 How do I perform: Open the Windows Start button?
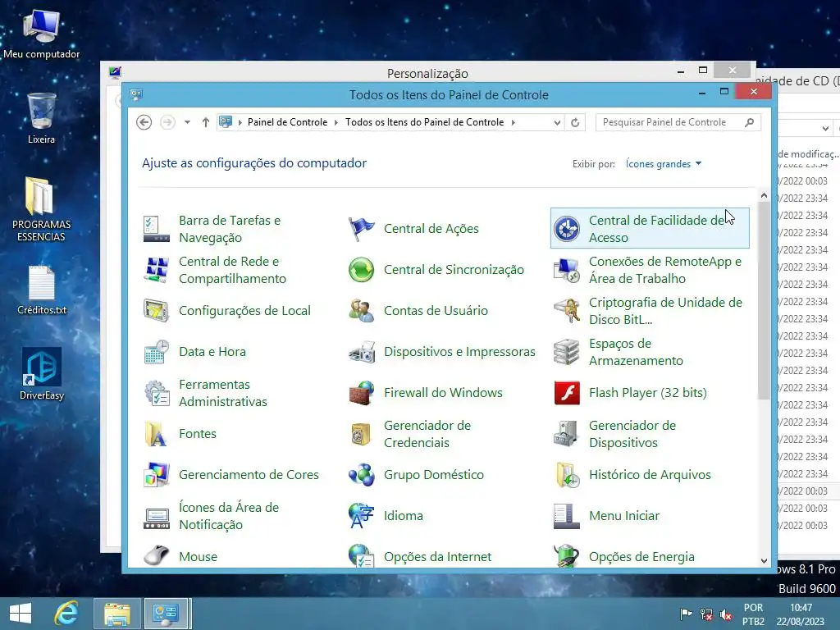click(21, 614)
